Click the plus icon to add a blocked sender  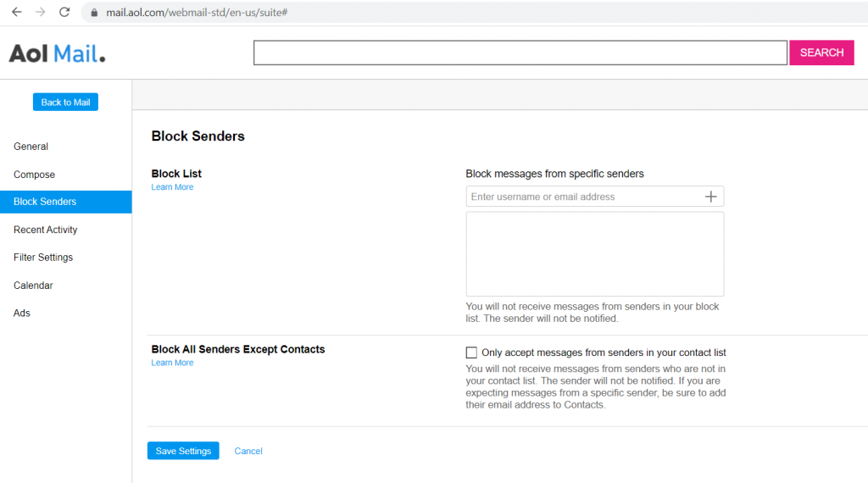pyautogui.click(x=710, y=197)
